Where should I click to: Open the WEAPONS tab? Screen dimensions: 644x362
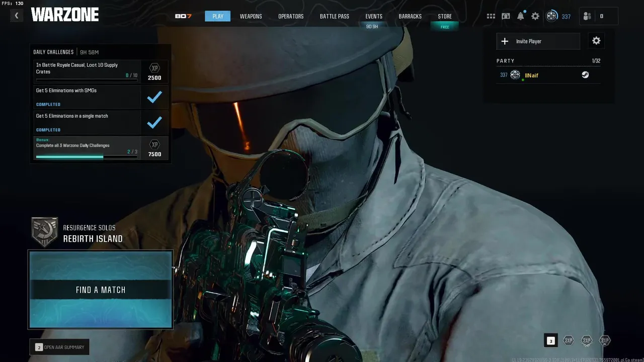coord(251,16)
